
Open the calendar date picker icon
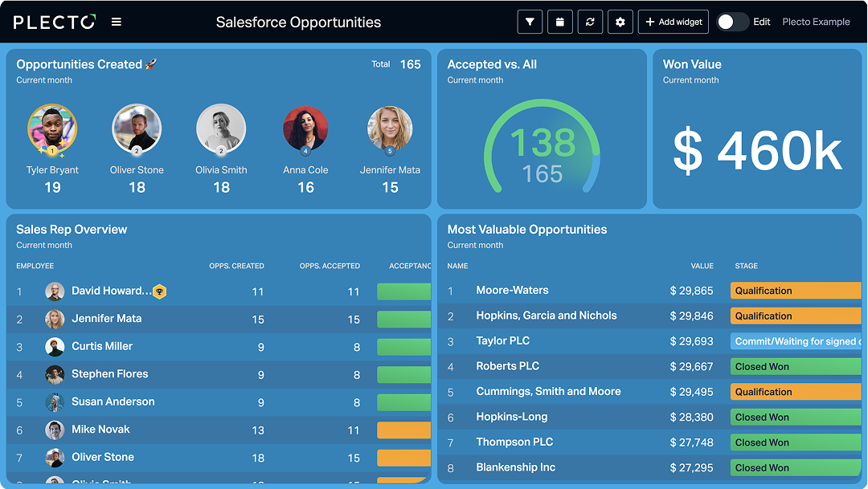(560, 22)
